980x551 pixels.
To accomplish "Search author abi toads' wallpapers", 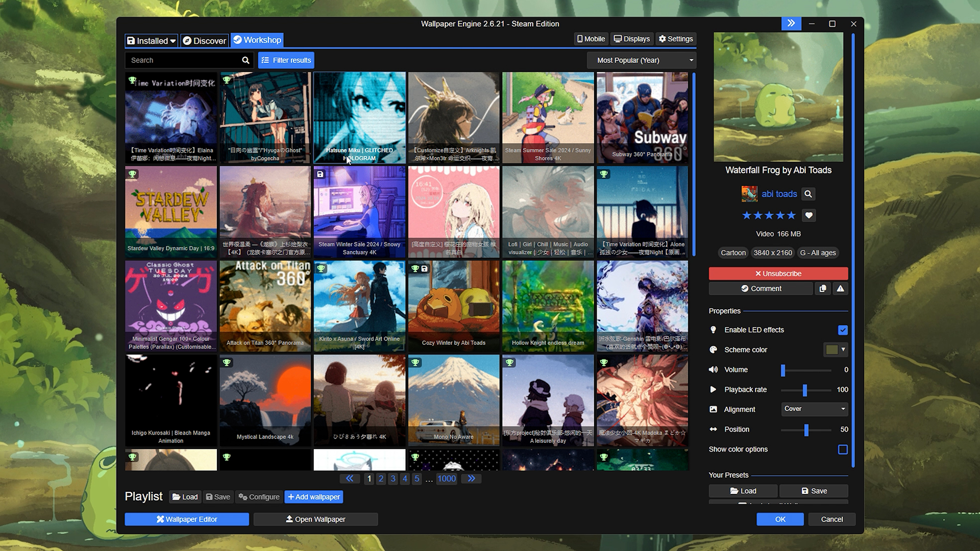I will coord(808,194).
